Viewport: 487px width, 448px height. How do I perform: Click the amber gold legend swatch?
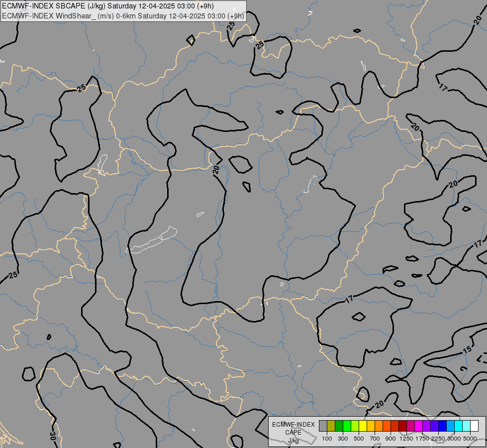[x=371, y=426]
